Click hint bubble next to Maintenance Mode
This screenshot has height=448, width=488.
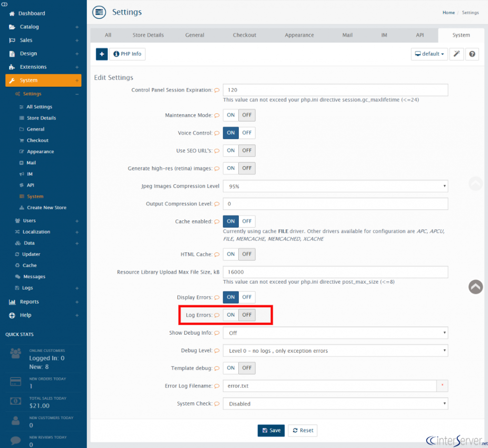tap(217, 115)
